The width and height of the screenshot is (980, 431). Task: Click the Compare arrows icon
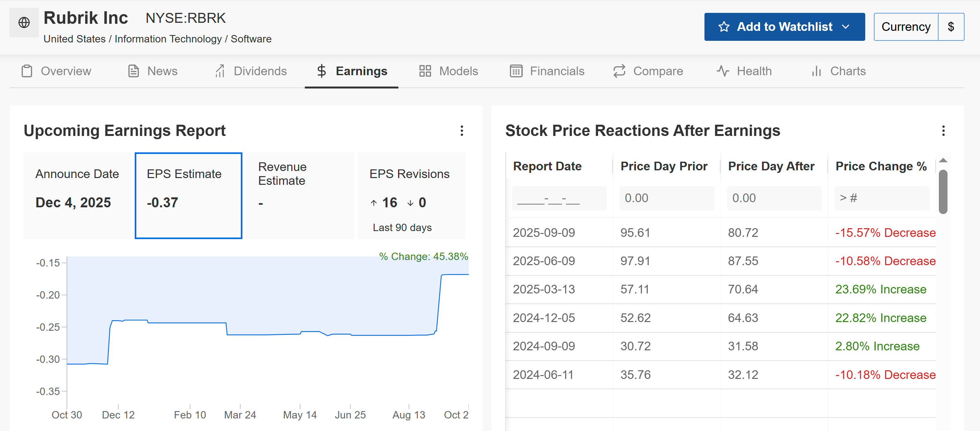tap(619, 71)
